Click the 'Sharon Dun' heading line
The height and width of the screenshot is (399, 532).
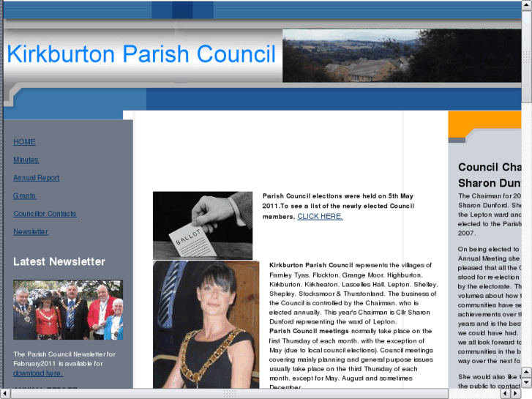click(x=490, y=183)
